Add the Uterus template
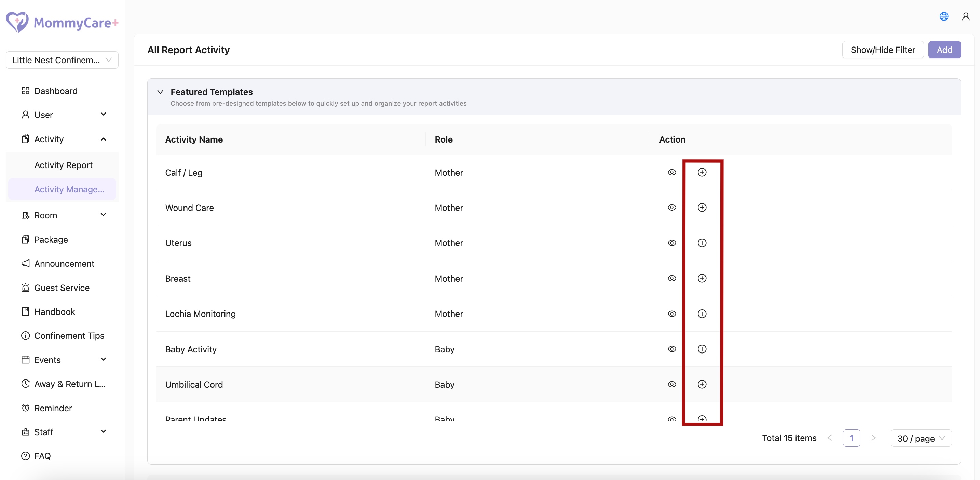This screenshot has height=480, width=980. (702, 243)
